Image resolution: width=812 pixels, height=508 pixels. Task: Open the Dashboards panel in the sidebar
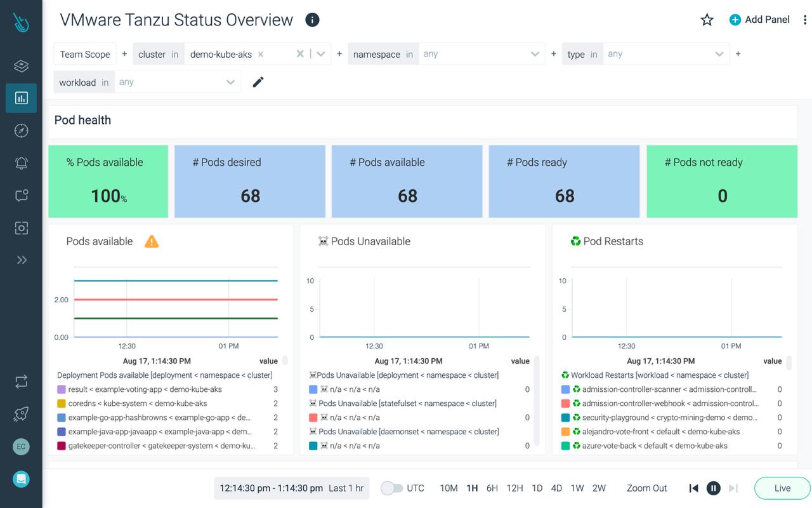[21, 98]
